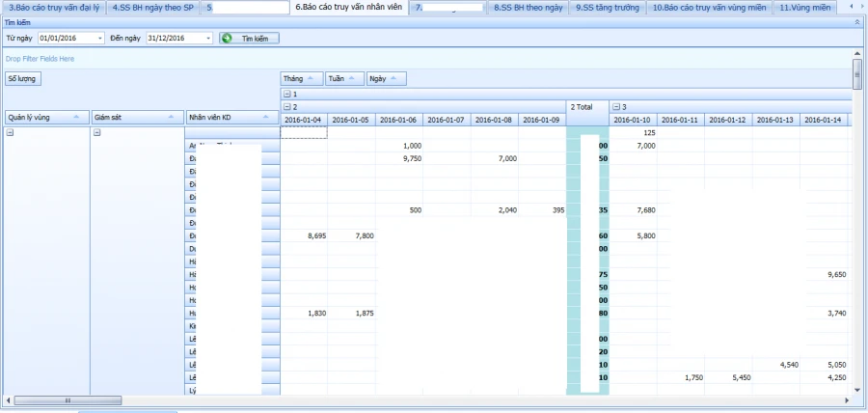Click the Tìm kiếm search button
The image size is (868, 413).
tap(249, 39)
